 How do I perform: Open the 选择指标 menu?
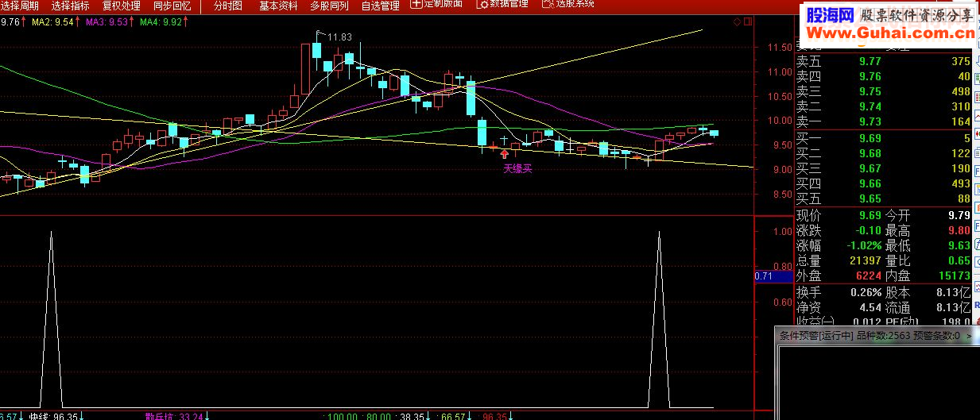[71, 5]
